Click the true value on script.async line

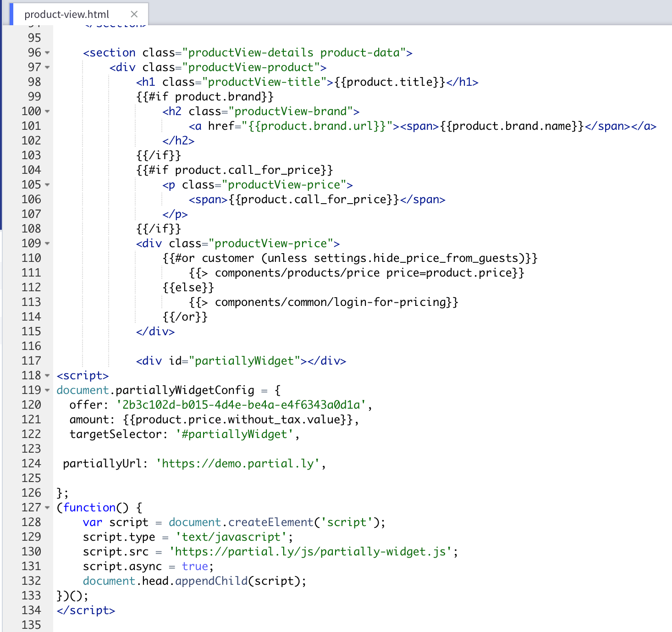(x=195, y=566)
